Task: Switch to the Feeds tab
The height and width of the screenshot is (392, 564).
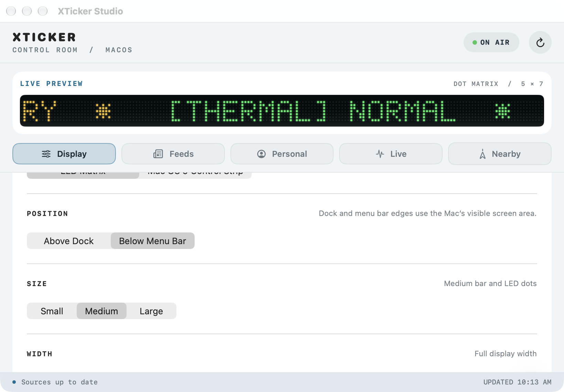Action: point(173,154)
